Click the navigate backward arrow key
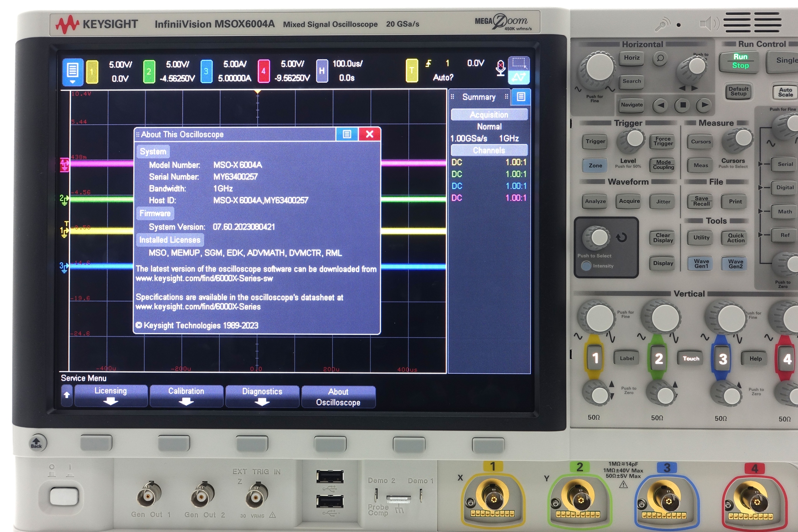 tap(660, 105)
